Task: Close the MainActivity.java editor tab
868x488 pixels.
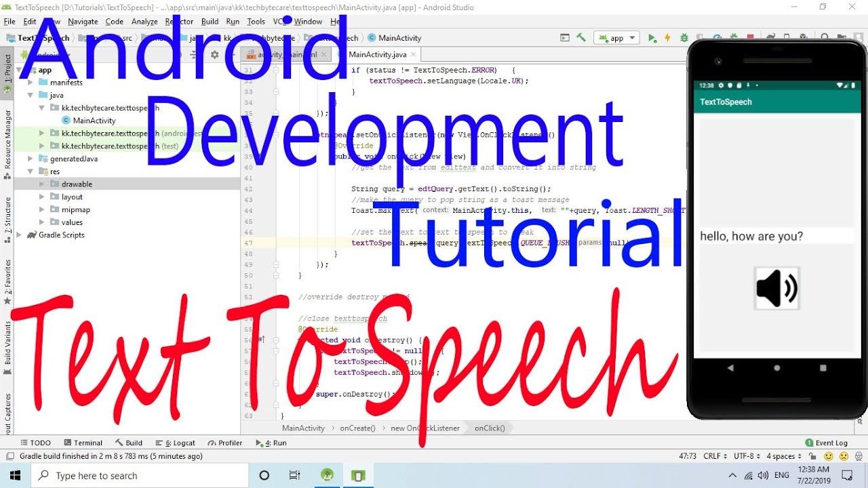Action: (x=412, y=55)
